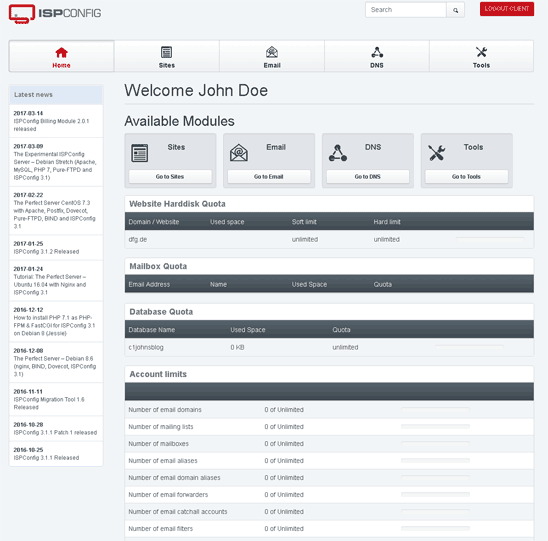Focus the Search input field
548x541 pixels.
[406, 10]
